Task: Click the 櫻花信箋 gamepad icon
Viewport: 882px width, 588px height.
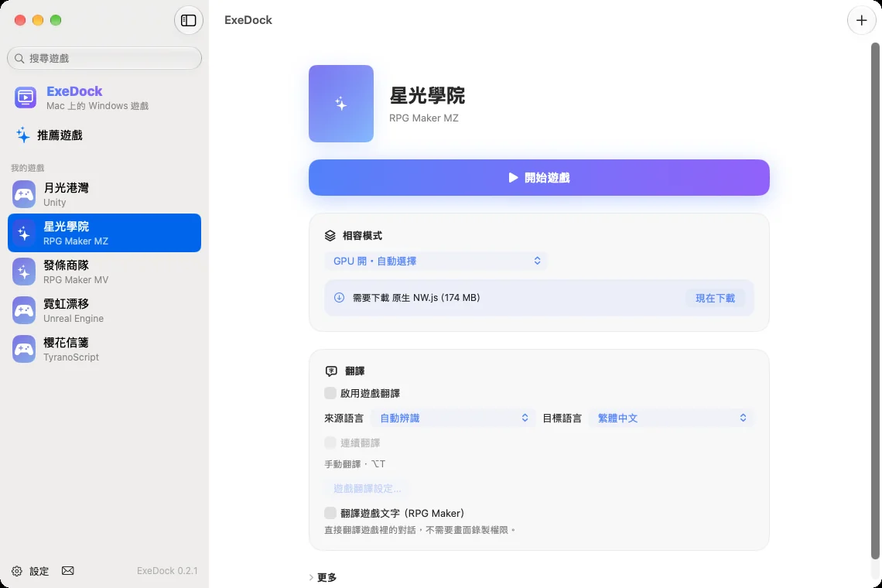Action: point(24,350)
